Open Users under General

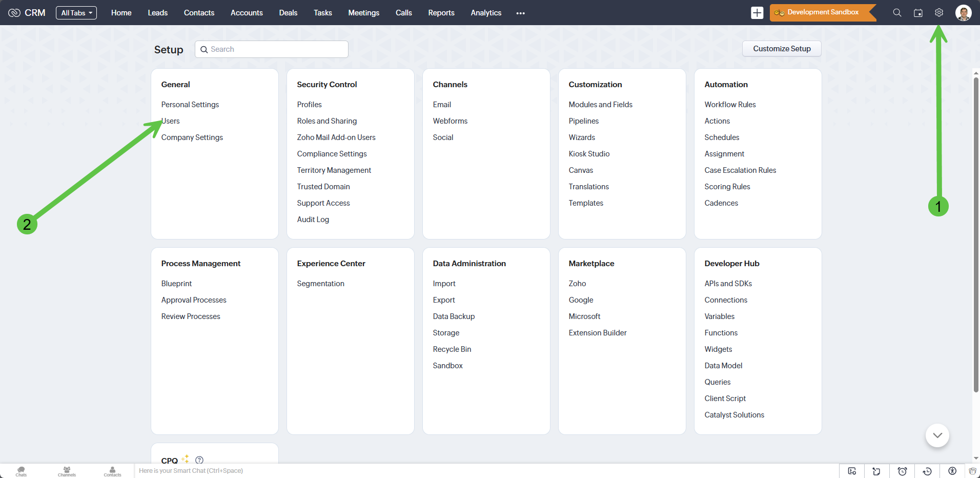pyautogui.click(x=171, y=121)
